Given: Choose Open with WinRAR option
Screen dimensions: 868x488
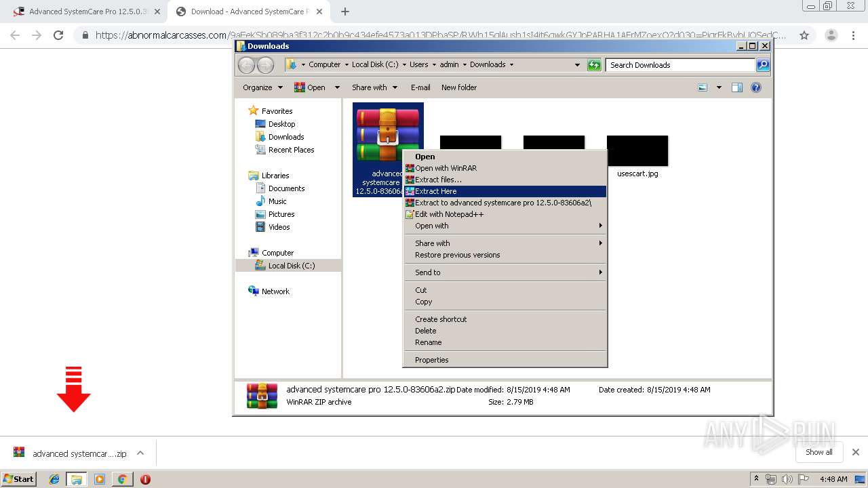Looking at the screenshot, I should click(505, 168).
